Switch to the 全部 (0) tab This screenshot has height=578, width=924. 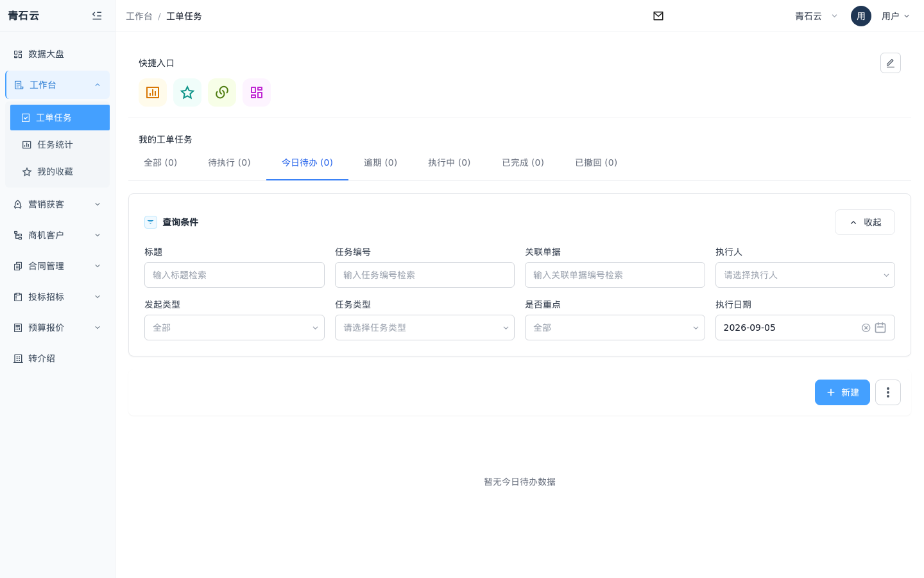pos(160,162)
